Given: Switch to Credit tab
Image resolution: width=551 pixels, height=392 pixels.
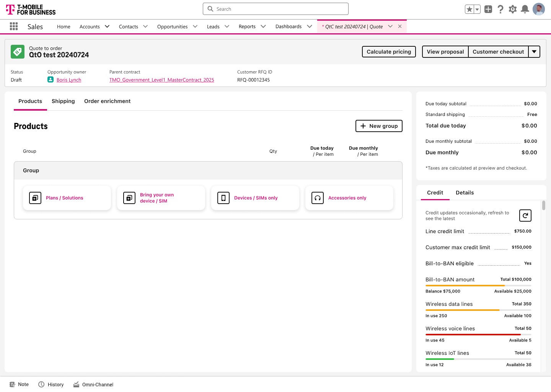Looking at the screenshot, I should click(x=435, y=193).
